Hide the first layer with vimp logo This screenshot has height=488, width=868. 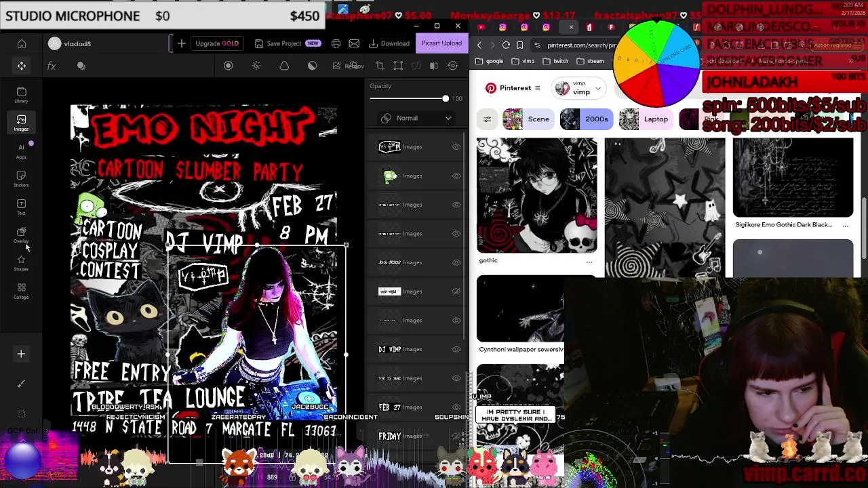(x=456, y=146)
